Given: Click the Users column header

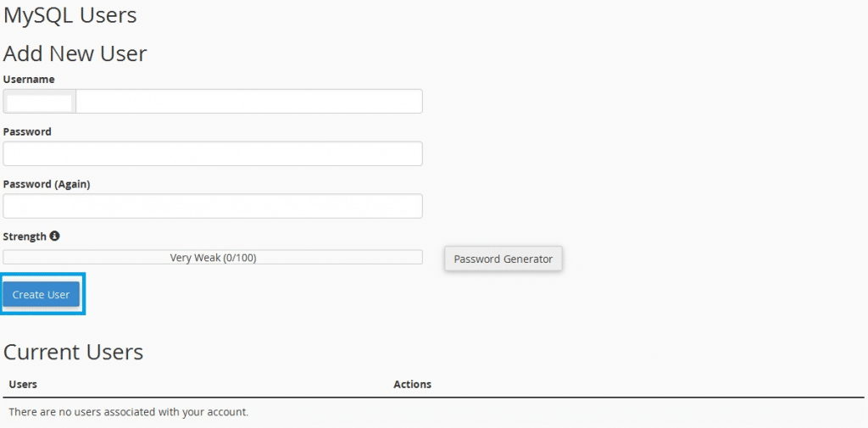Looking at the screenshot, I should click(x=23, y=384).
